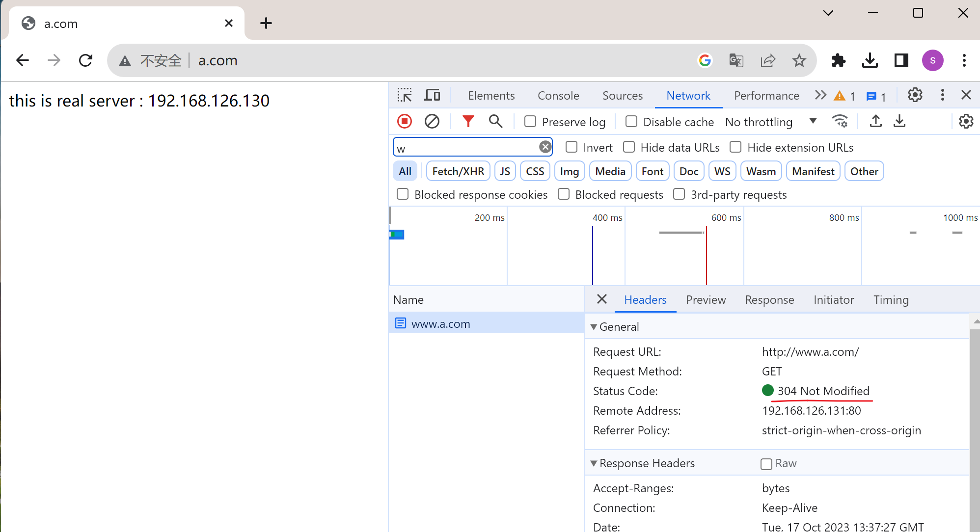Image resolution: width=980 pixels, height=532 pixels.
Task: Switch to the Timing tab
Action: click(891, 300)
